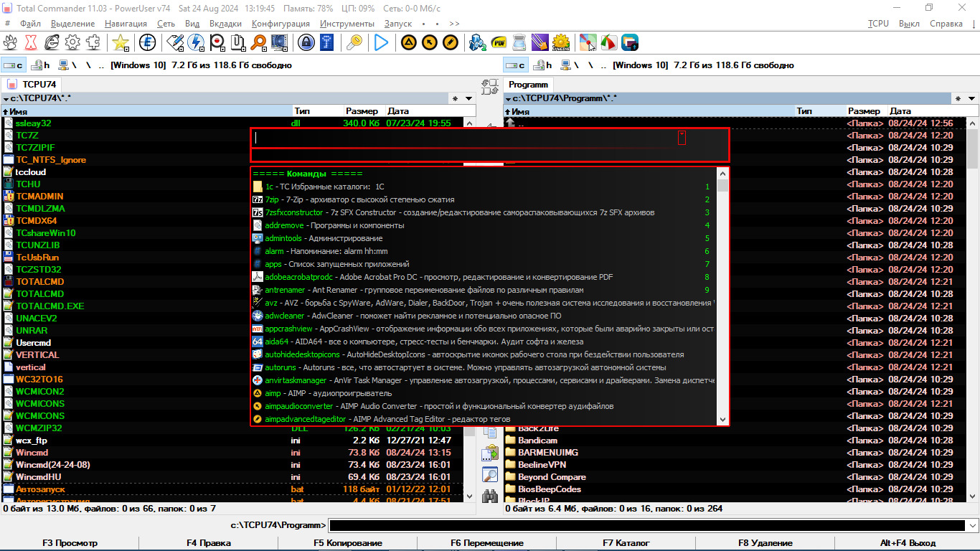Click the color picker cursor icon
The width and height of the screenshot is (980, 551).
point(588,42)
